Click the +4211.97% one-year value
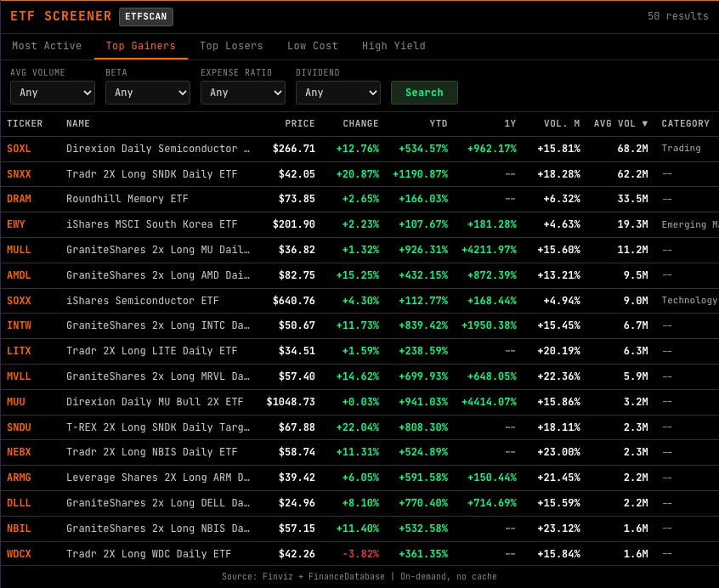Viewport: 719px width, 588px height. (x=489, y=250)
